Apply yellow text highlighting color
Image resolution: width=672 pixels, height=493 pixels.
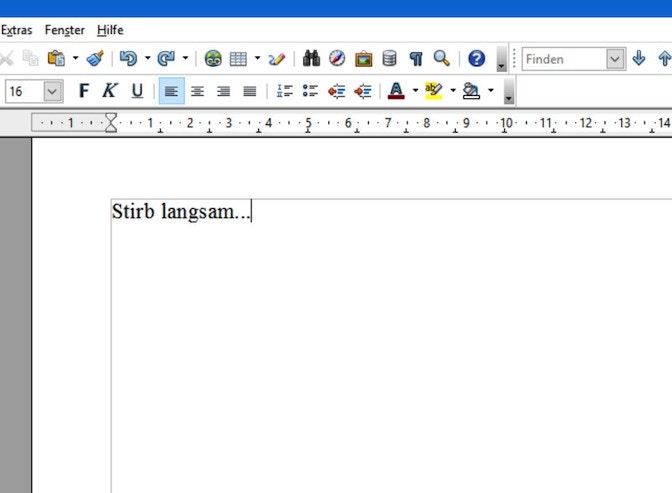(x=434, y=90)
